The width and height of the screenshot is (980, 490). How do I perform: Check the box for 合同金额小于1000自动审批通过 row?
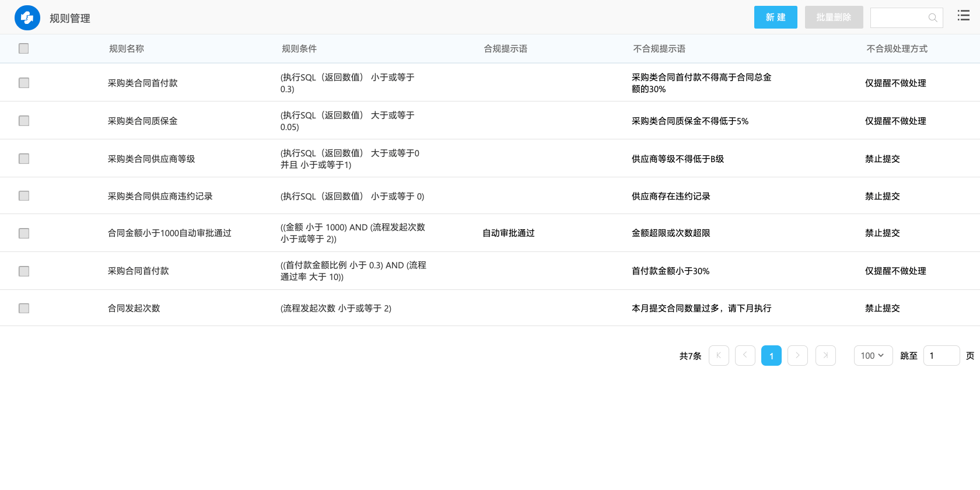(x=24, y=233)
